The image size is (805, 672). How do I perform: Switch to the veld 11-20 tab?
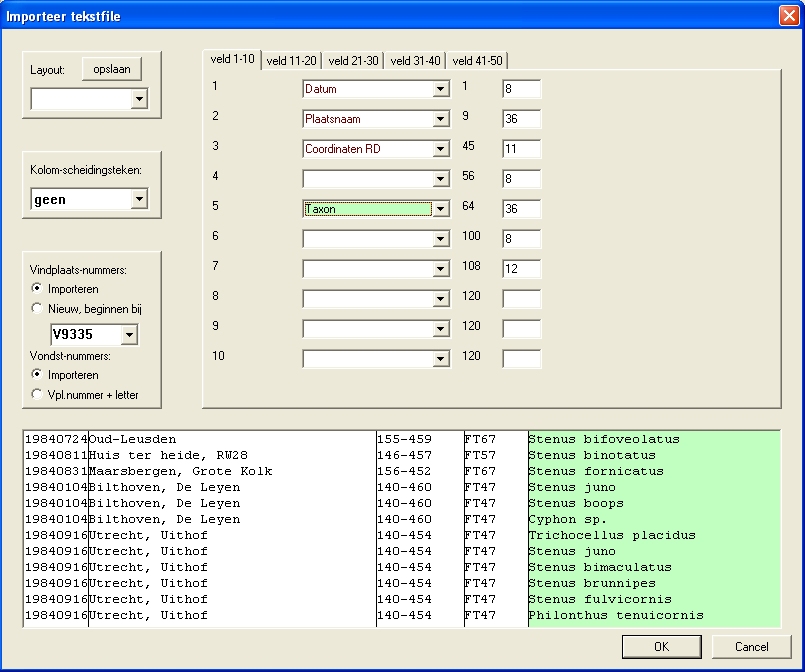click(293, 61)
